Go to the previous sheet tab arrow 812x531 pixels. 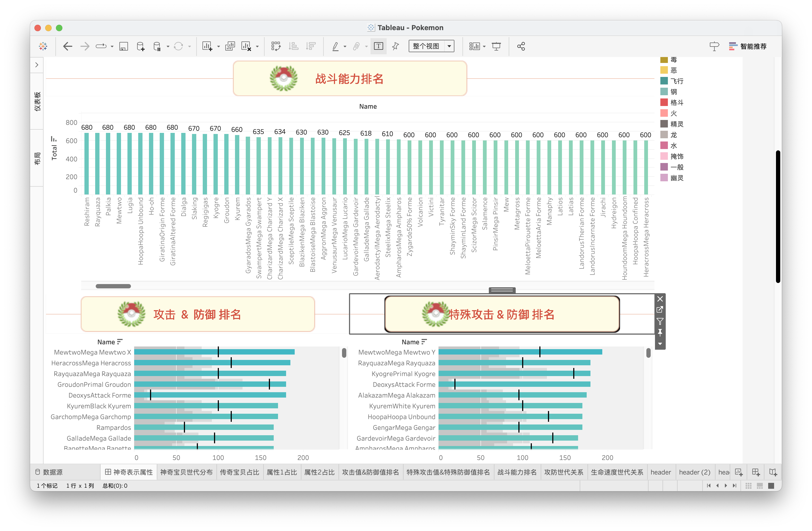click(x=718, y=486)
